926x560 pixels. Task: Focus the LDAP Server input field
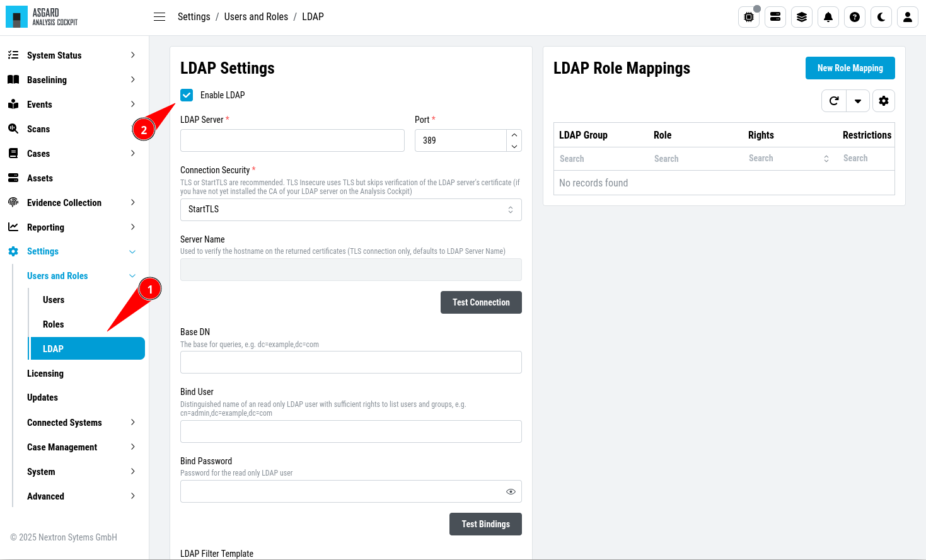[x=292, y=140]
